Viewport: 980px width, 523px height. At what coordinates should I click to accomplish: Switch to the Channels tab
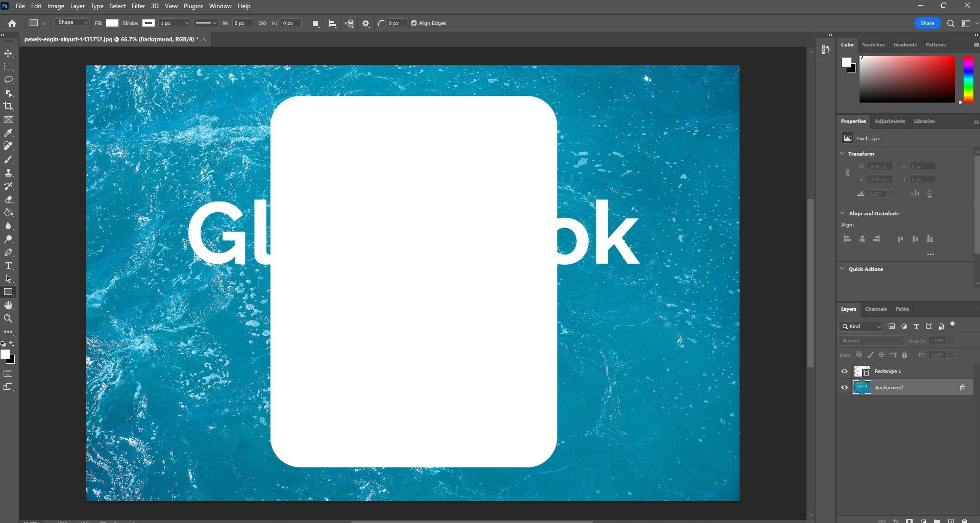coord(876,309)
